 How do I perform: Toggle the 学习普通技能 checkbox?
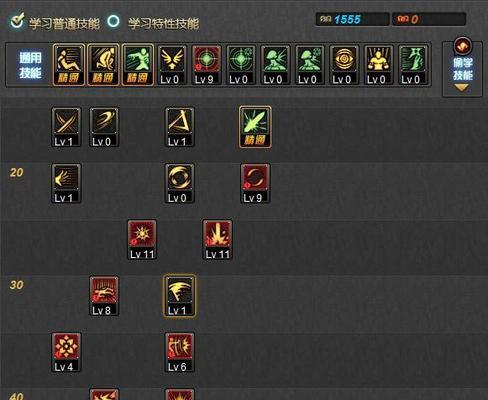click(17, 21)
